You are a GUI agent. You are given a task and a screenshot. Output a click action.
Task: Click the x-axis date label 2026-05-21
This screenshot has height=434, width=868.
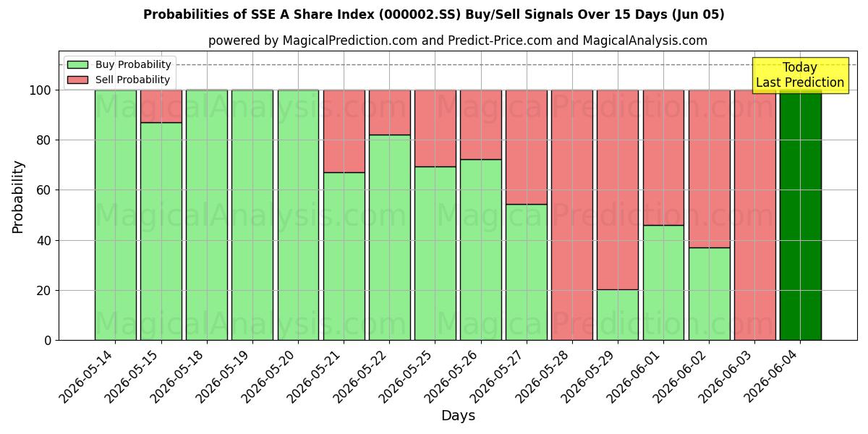(x=315, y=375)
